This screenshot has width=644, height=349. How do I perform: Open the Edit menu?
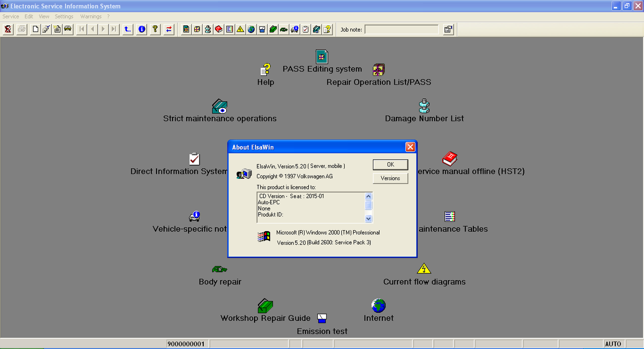point(29,17)
